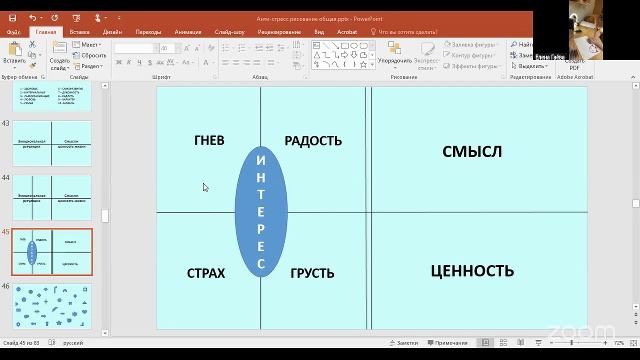Toggle Заметки notes pane
The width and height of the screenshot is (640, 360).
pyautogui.click(x=404, y=343)
